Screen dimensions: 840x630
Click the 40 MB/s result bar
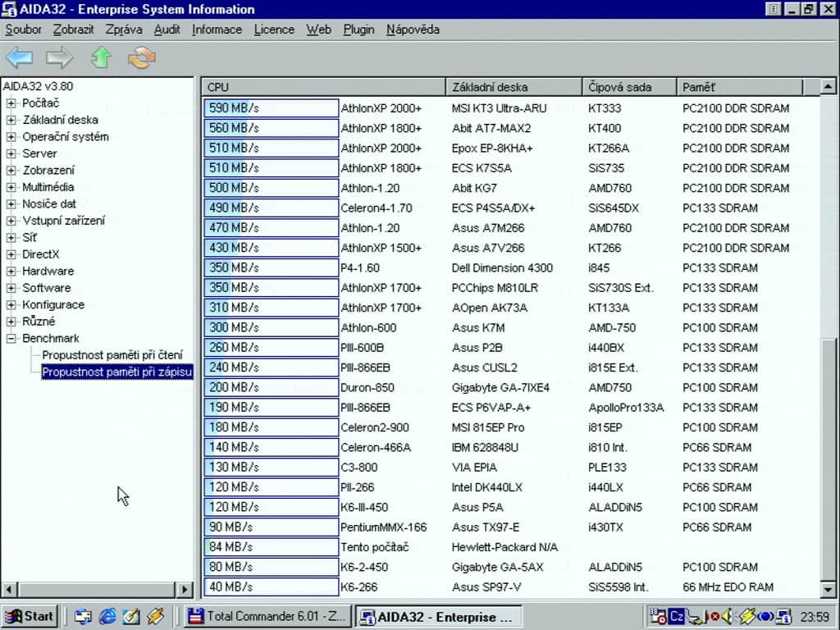tap(271, 587)
